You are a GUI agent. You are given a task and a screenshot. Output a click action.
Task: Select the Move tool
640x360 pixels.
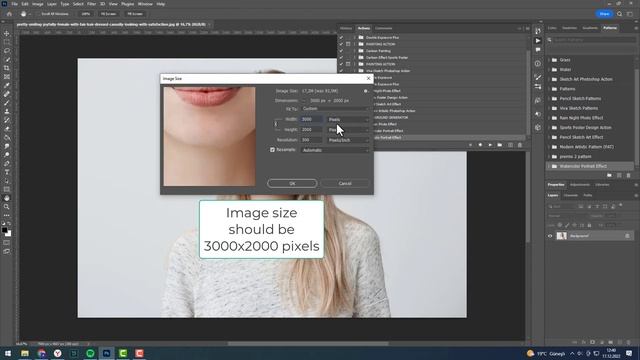[7, 33]
